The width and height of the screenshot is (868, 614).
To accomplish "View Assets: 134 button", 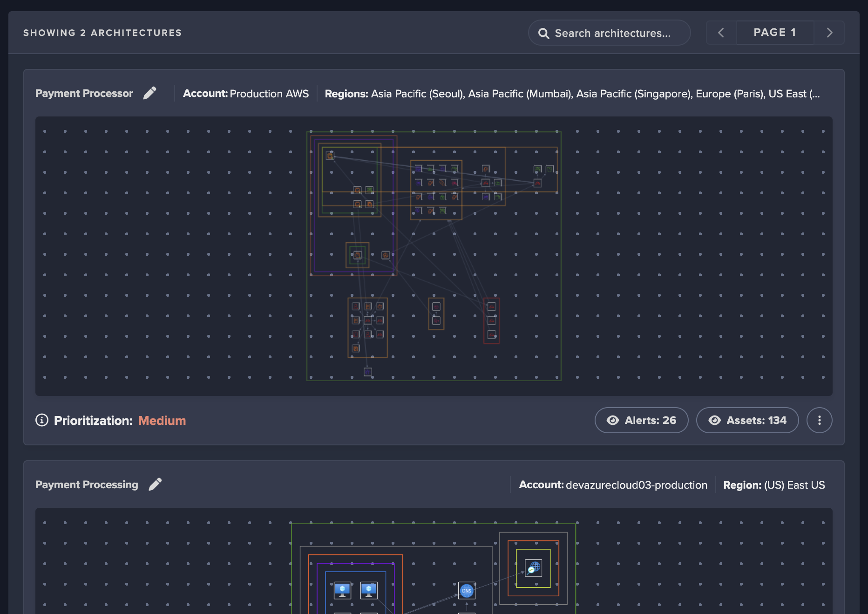I will coord(747,420).
